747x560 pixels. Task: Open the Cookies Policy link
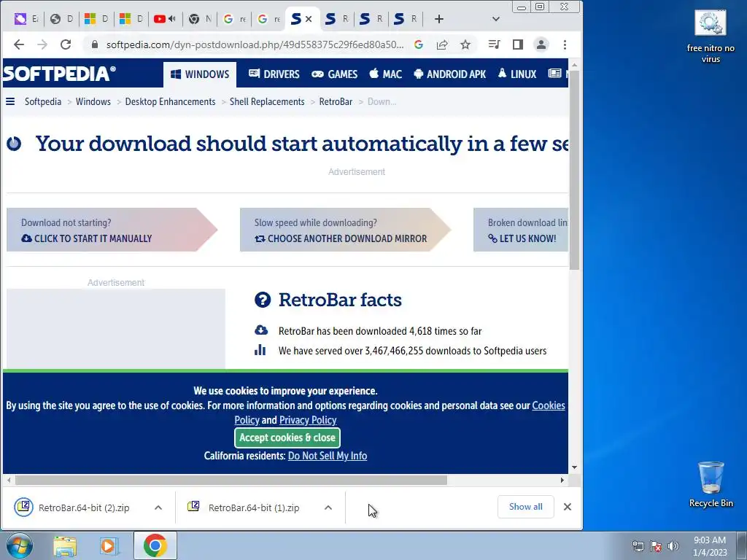549,405
